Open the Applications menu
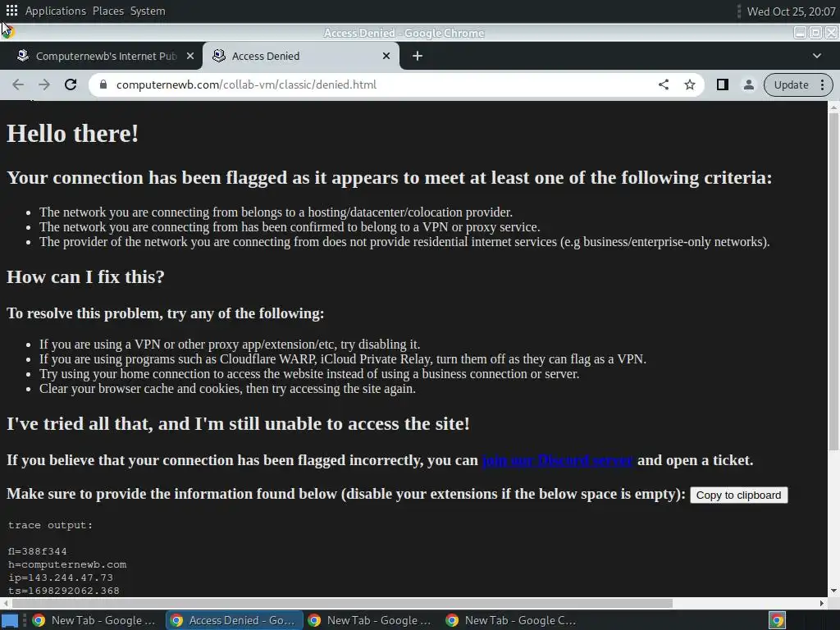840x630 pixels. tap(55, 11)
